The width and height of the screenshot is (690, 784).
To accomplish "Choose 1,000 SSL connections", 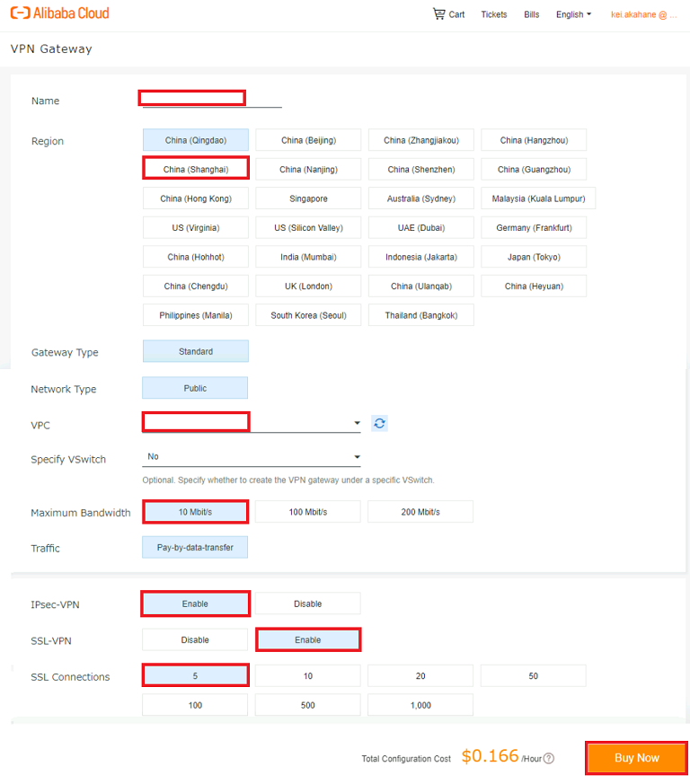I will [x=420, y=705].
